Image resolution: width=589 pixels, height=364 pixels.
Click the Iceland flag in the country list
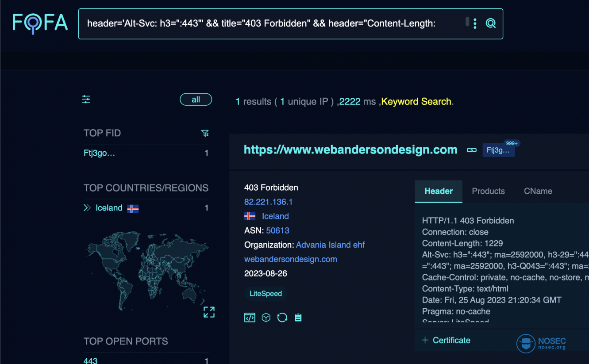pos(133,208)
